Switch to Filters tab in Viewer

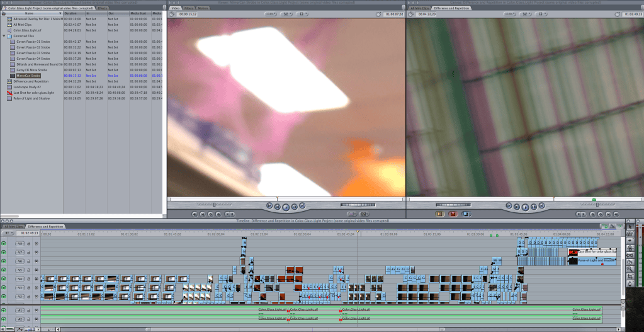188,8
